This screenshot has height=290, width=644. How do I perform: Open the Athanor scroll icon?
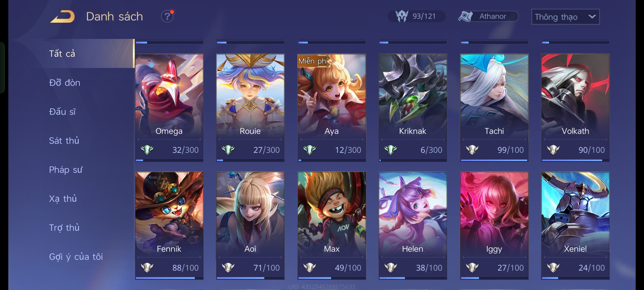click(466, 16)
